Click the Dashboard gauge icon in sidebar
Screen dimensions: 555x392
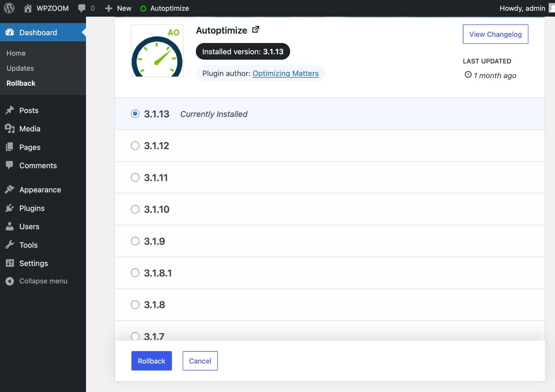(x=10, y=32)
